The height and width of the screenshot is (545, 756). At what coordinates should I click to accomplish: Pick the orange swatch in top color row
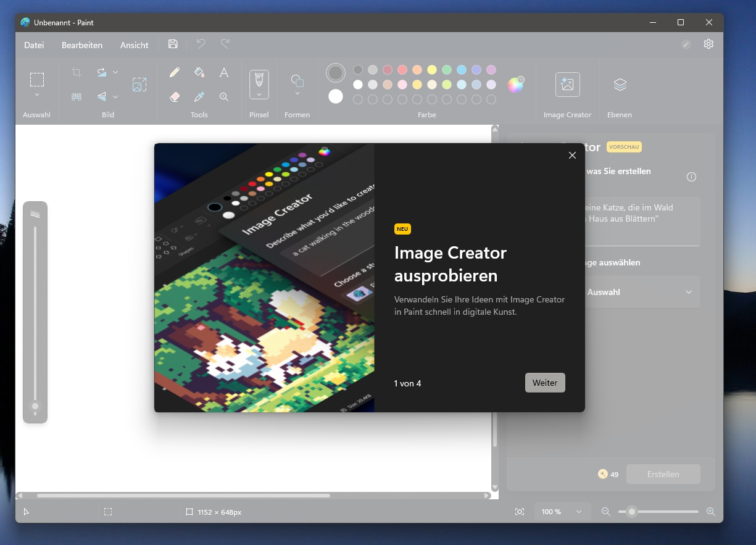(x=417, y=70)
